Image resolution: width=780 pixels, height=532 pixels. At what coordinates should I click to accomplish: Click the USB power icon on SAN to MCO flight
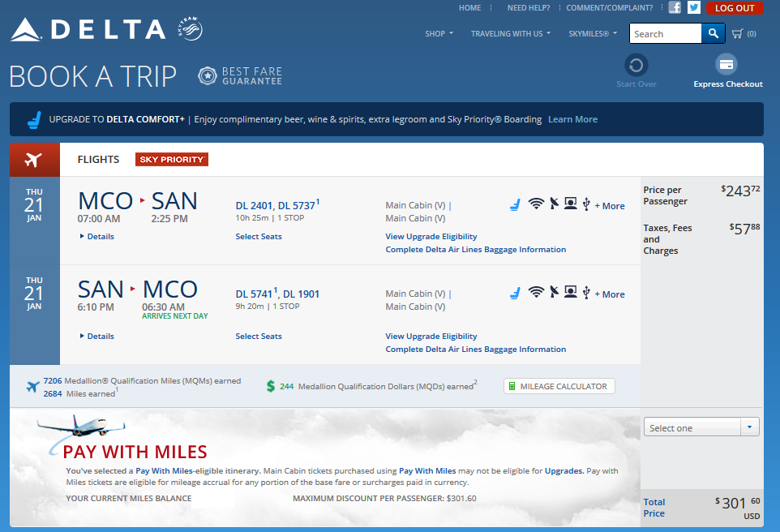click(586, 294)
